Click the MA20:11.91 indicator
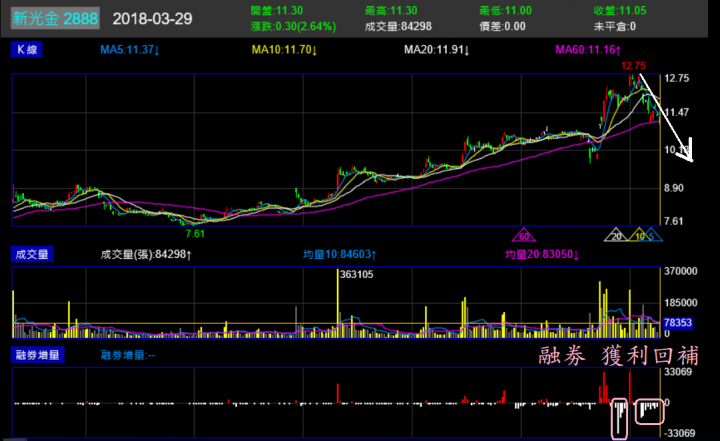Image resolution: width=720 pixels, height=441 pixels. coord(437,50)
